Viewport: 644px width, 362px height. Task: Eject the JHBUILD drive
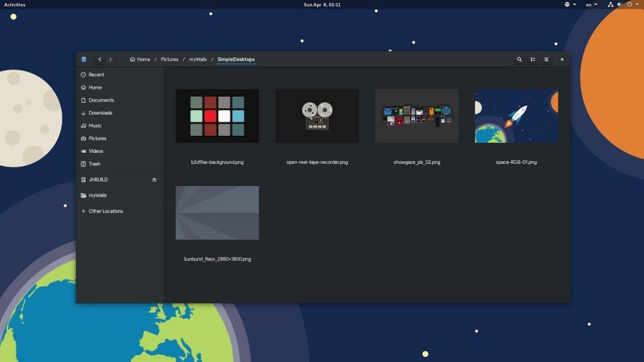154,180
